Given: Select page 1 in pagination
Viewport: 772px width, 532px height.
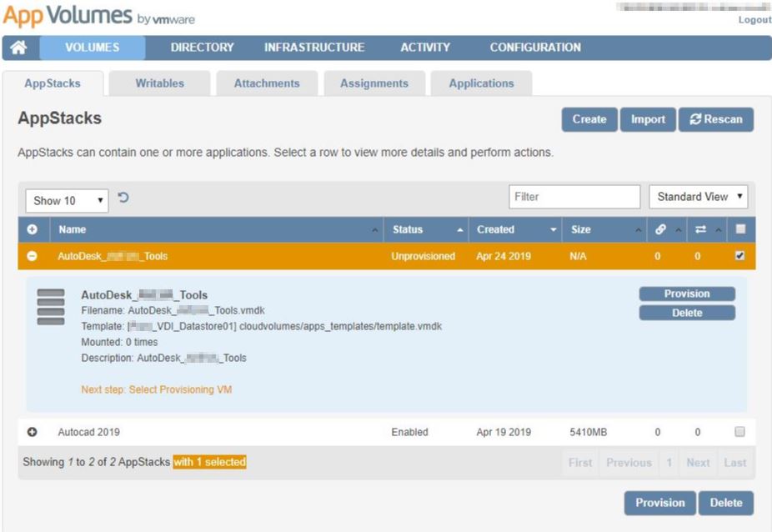Looking at the screenshot, I should pyautogui.click(x=669, y=463).
